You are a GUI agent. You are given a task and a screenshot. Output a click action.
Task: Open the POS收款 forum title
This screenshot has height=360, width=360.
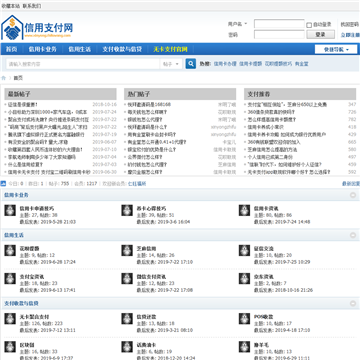pos(263,317)
